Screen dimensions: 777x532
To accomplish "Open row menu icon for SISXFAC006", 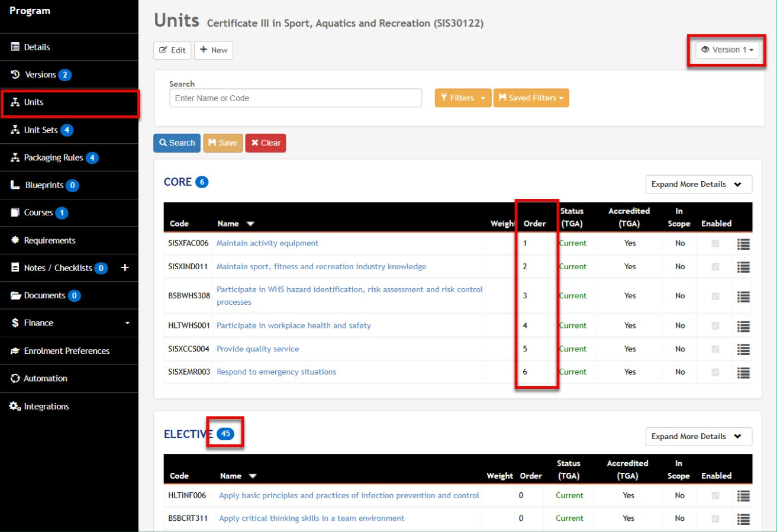I will [x=743, y=243].
